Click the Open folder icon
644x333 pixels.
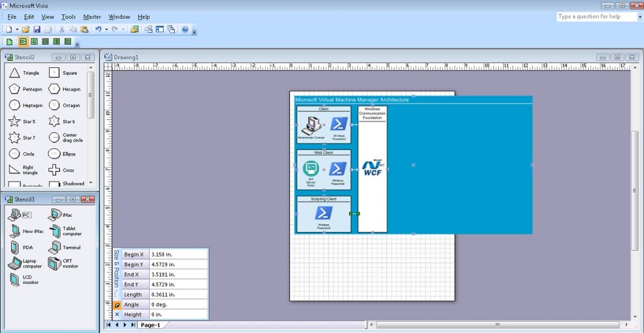25,30
